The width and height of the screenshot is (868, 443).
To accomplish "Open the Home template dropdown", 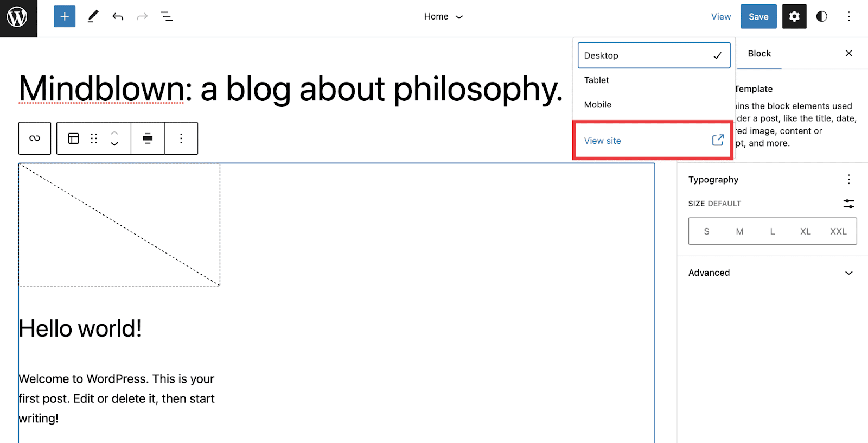I will click(443, 17).
